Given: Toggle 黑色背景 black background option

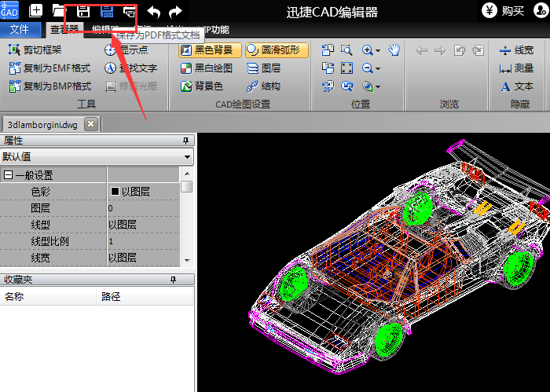Looking at the screenshot, I should pyautogui.click(x=207, y=50).
